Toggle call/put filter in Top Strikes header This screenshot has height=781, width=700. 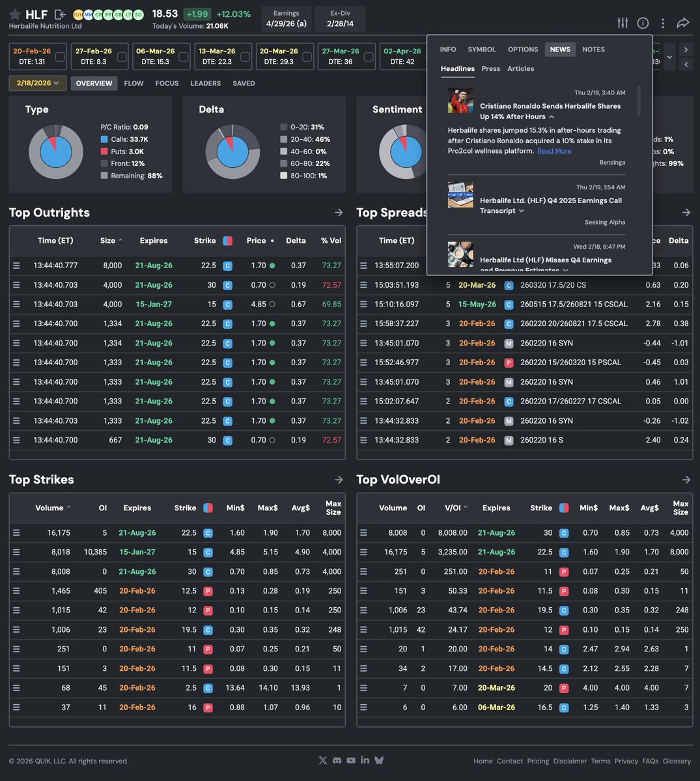(208, 508)
